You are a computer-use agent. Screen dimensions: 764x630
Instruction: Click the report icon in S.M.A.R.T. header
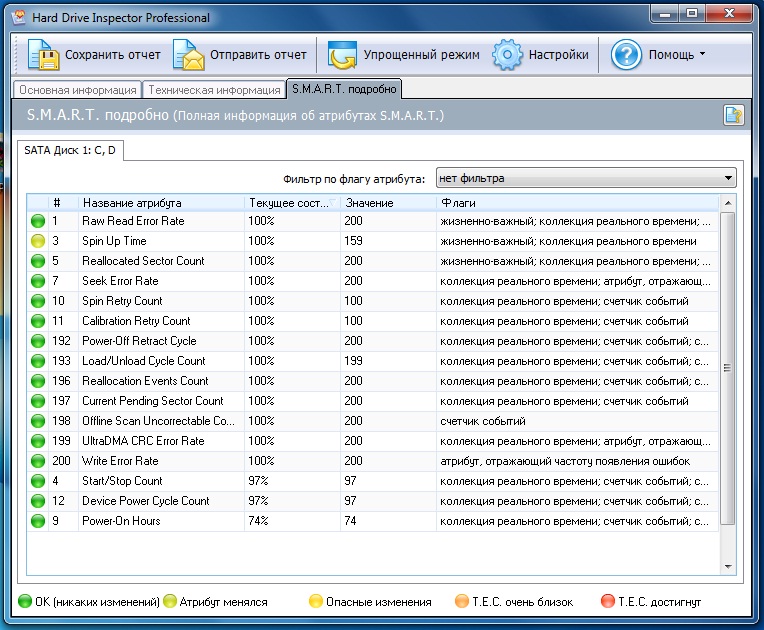click(733, 116)
